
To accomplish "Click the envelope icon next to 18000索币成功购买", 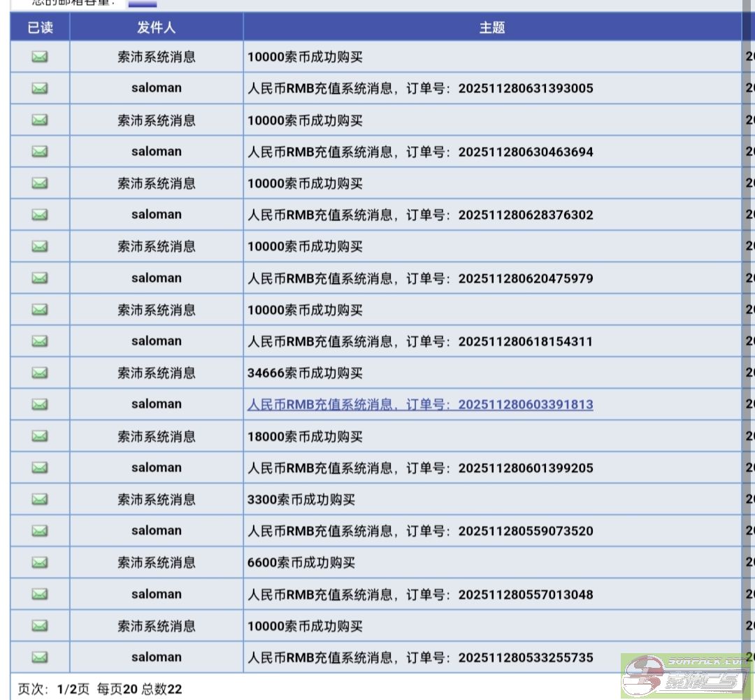I will pos(40,436).
